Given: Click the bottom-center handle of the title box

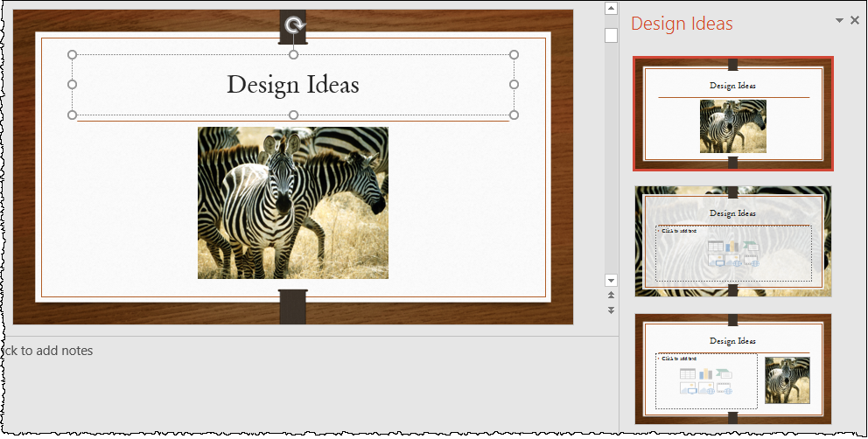Looking at the screenshot, I should pos(293,115).
